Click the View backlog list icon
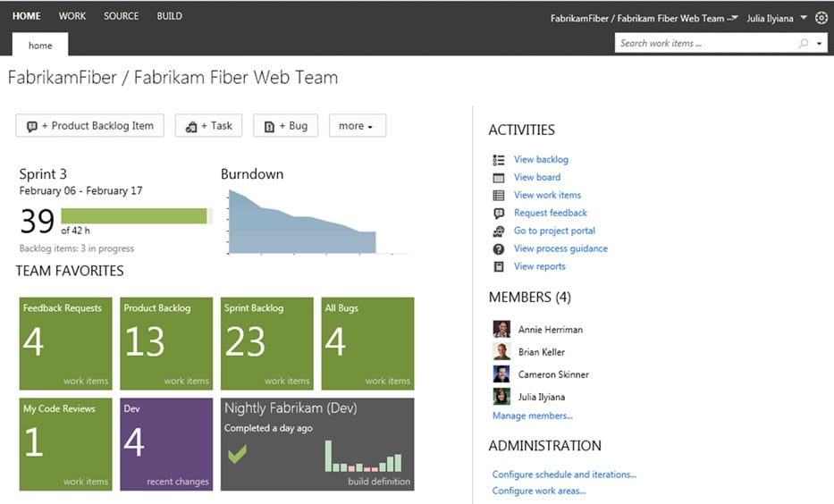The width and height of the screenshot is (834, 504). pos(499,159)
